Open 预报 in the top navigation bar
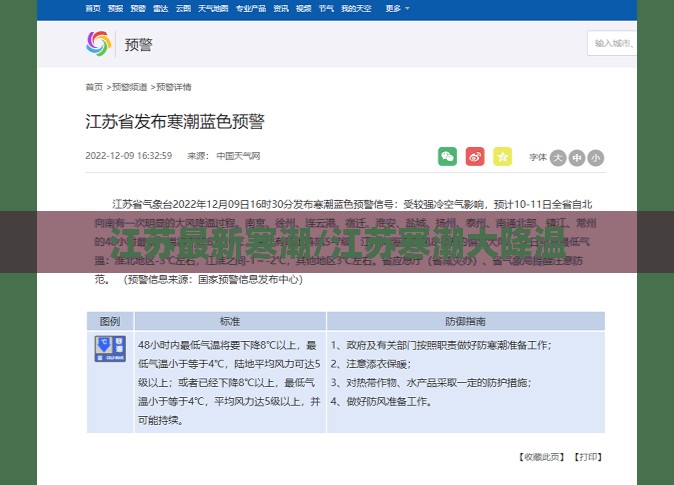 pyautogui.click(x=115, y=8)
